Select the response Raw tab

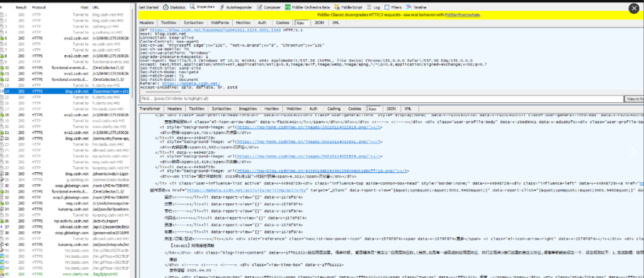[372, 109]
